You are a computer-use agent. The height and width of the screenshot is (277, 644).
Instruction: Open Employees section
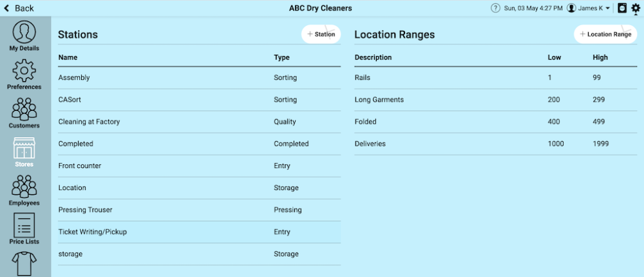(24, 190)
